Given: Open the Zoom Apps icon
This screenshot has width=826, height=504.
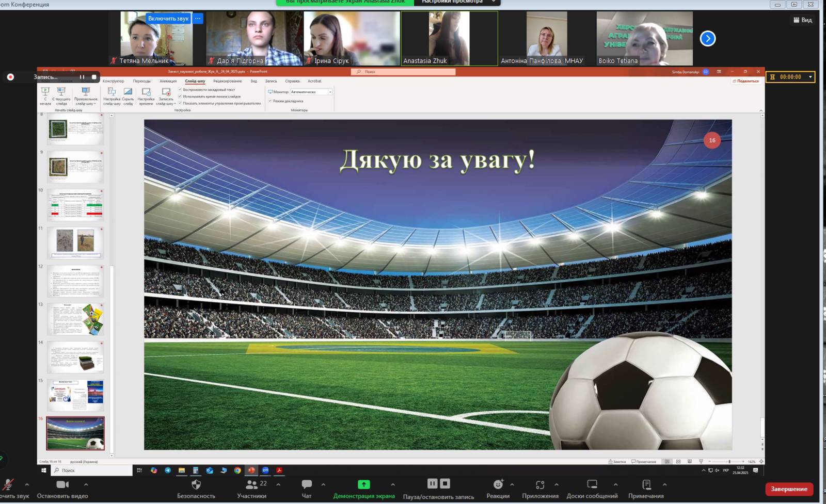Looking at the screenshot, I should [540, 484].
